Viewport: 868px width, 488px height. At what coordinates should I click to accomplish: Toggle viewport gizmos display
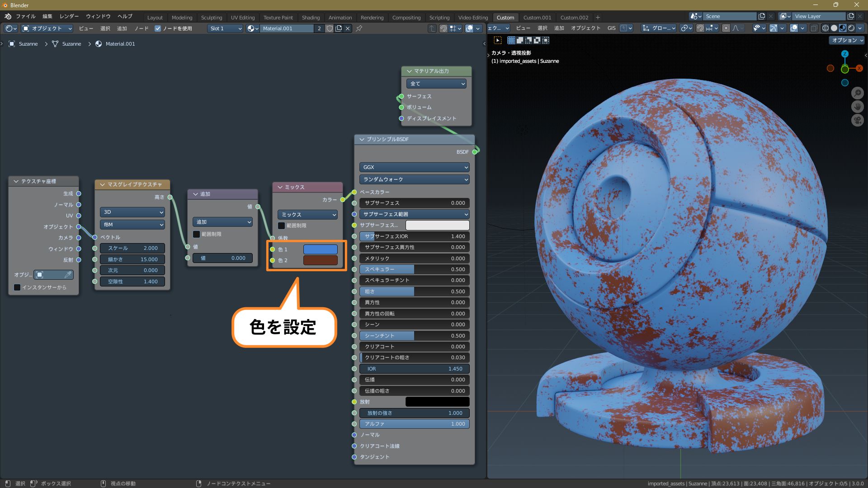click(774, 28)
